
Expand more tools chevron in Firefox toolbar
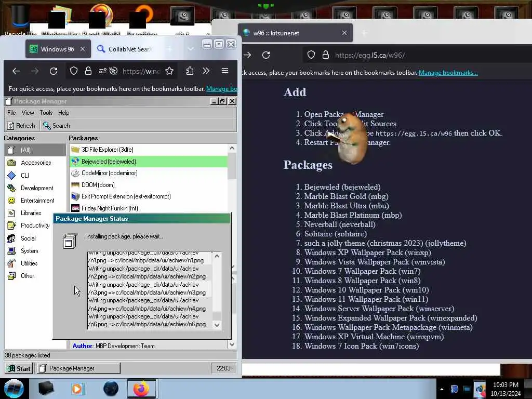coord(206,71)
